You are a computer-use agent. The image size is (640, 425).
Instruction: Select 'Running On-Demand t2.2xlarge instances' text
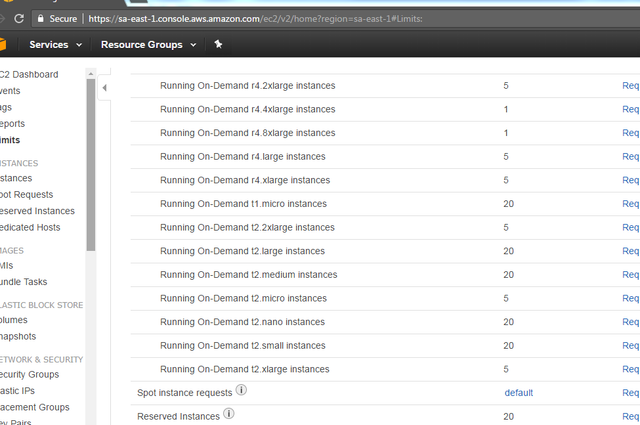(247, 227)
